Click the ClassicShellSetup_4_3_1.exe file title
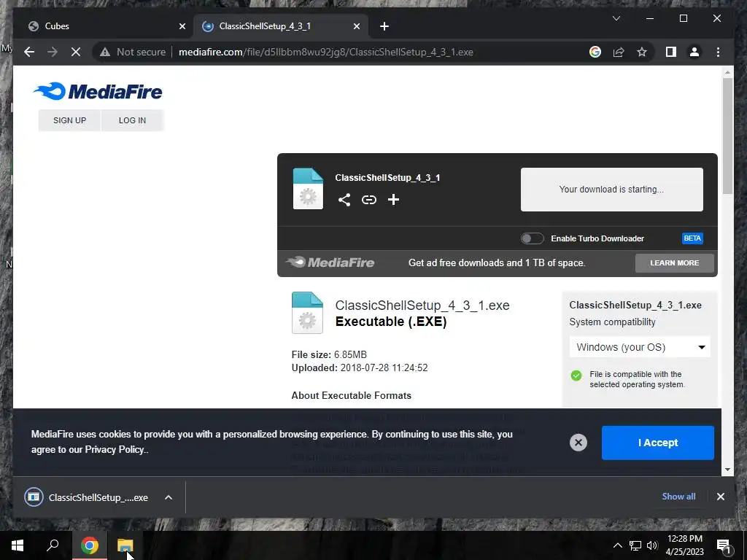The image size is (747, 560). [x=422, y=306]
